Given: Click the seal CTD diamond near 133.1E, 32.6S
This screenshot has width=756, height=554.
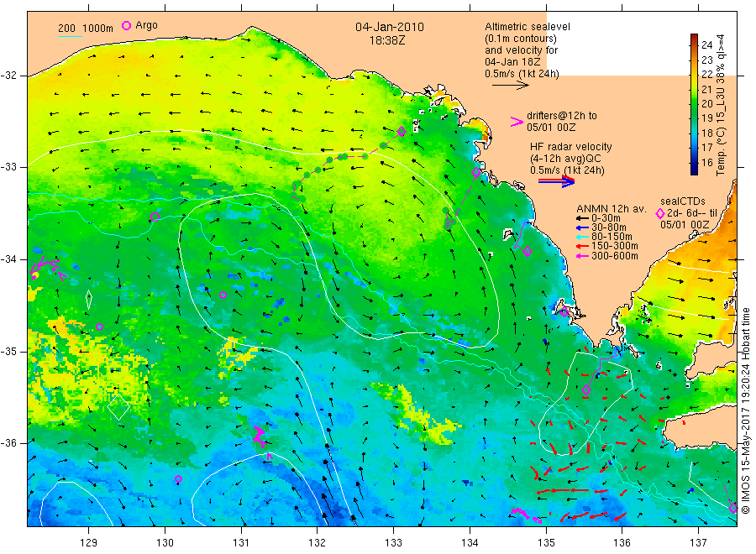Looking at the screenshot, I should point(402,131).
